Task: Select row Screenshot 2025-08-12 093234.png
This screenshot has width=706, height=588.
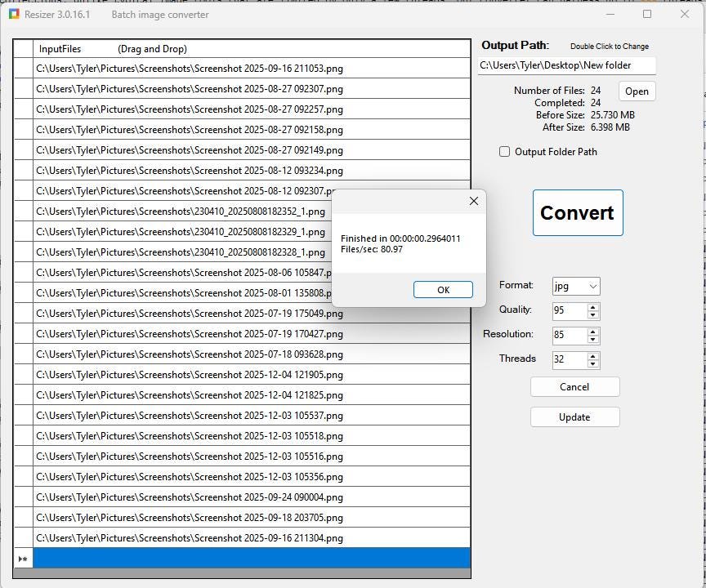Action: tap(252, 171)
